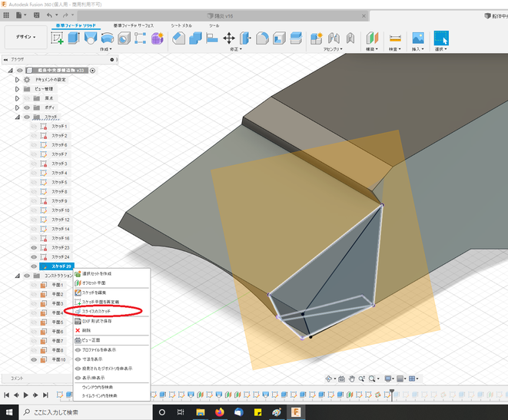The image size is (508, 420).
Task: Select the Rectangular Pattern tool icon
Action: [141, 38]
